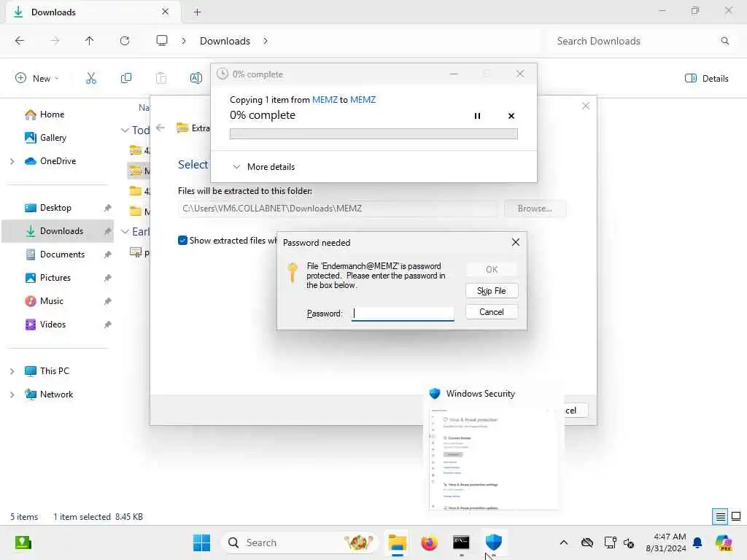Click MEMZ source link in copy dialog

coord(325,99)
